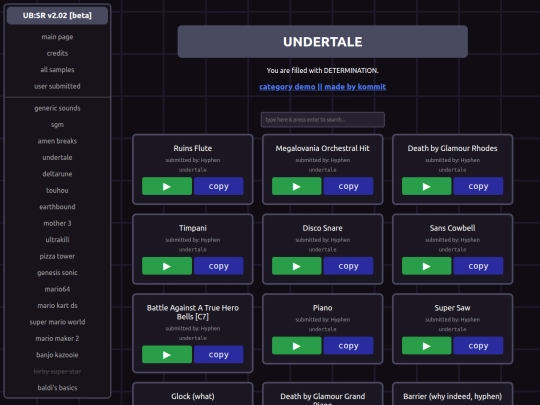Select the ultrakill category

(x=57, y=240)
